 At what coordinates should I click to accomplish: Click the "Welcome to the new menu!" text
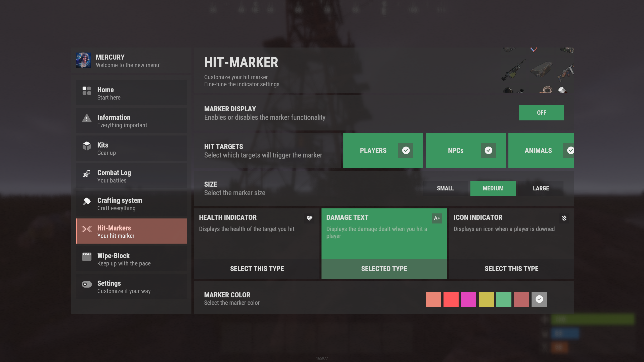point(128,65)
